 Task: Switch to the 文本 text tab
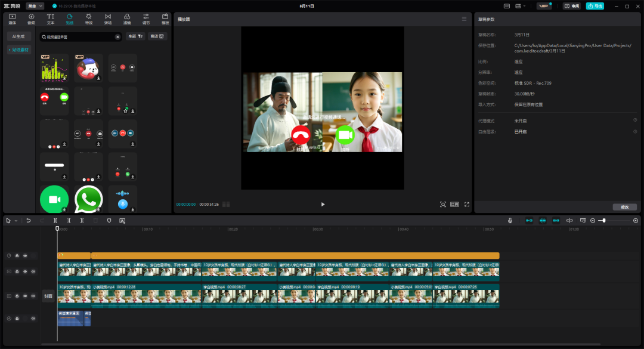coord(51,18)
